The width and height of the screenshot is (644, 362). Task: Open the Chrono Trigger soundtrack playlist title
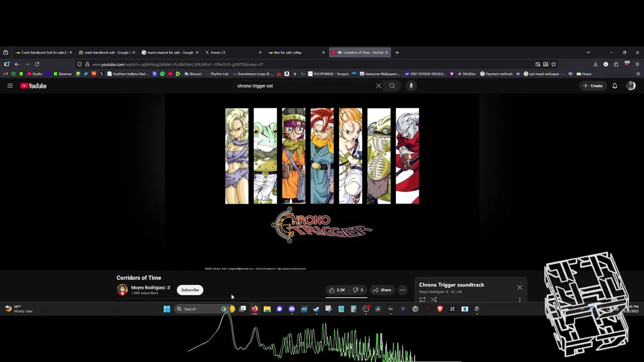pyautogui.click(x=451, y=285)
